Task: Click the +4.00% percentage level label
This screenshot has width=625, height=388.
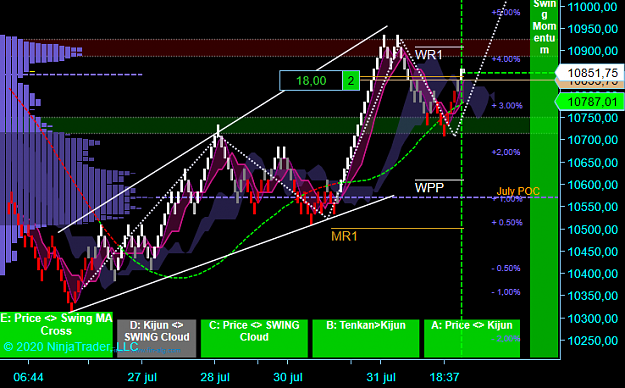Action: coord(506,59)
